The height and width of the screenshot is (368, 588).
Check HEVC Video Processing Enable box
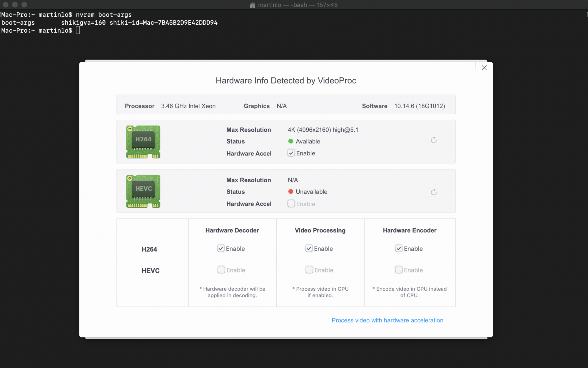tap(309, 270)
